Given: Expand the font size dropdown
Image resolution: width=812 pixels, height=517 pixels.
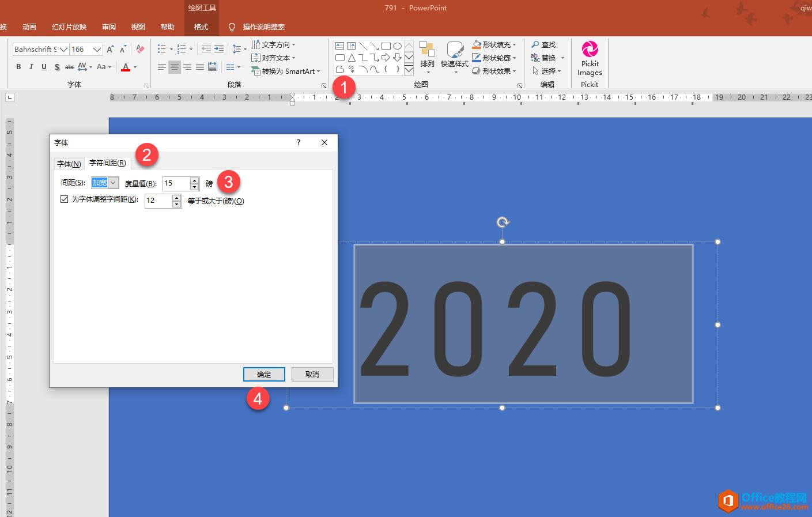Looking at the screenshot, I should pyautogui.click(x=97, y=50).
